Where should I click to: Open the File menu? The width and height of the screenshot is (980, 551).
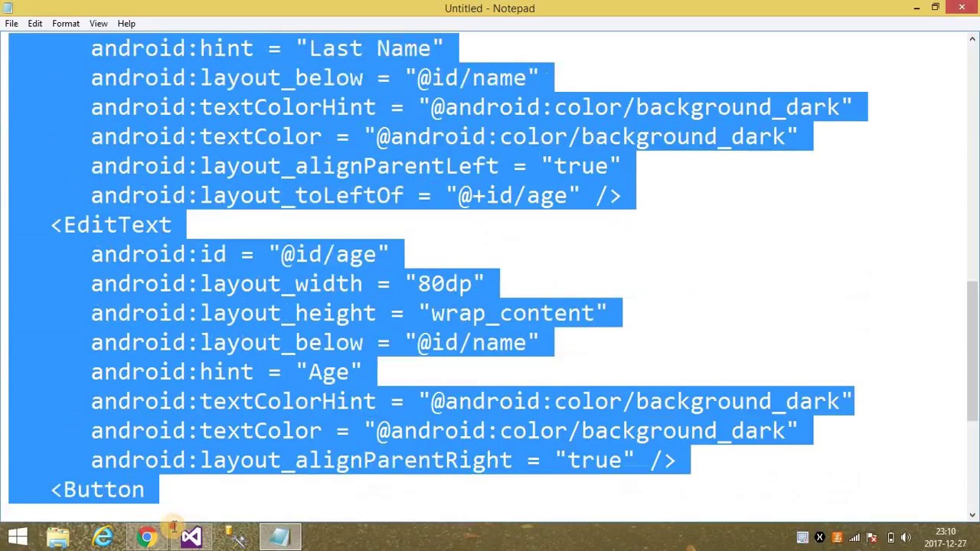point(11,24)
